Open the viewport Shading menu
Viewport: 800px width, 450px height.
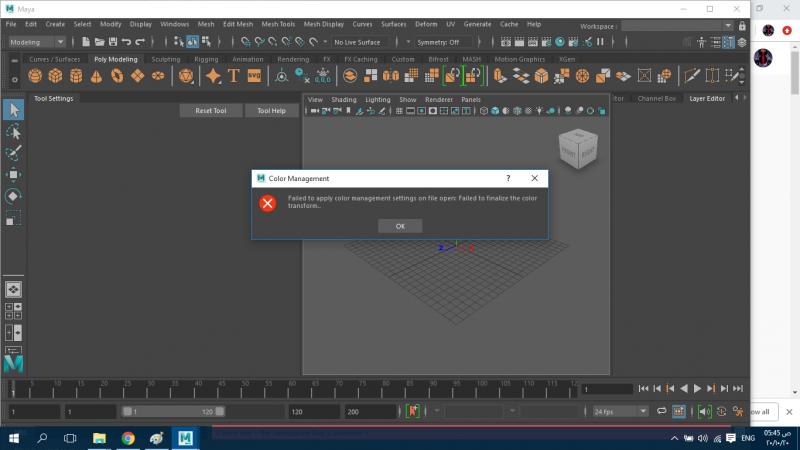coord(344,99)
